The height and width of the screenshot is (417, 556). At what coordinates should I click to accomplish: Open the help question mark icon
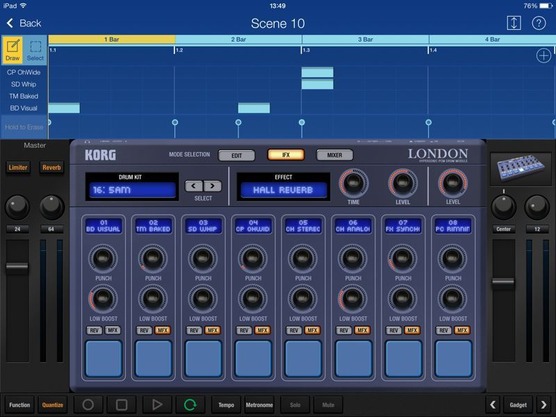point(539,23)
